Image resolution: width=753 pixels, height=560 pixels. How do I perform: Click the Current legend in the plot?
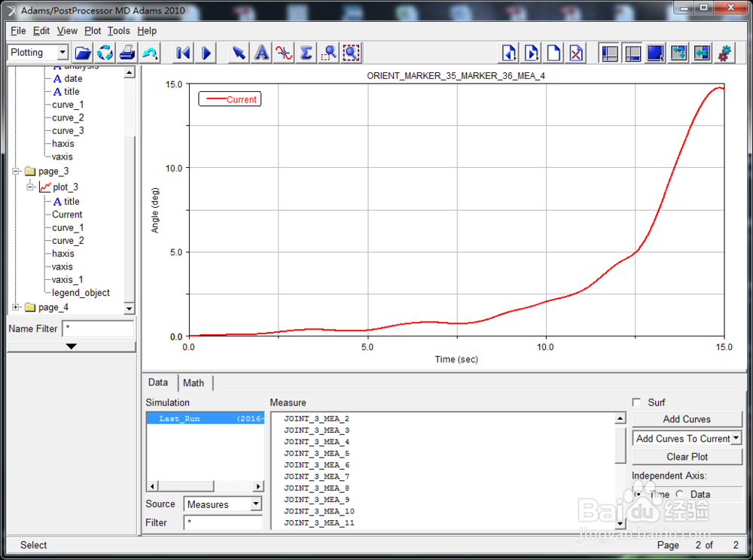[x=230, y=99]
